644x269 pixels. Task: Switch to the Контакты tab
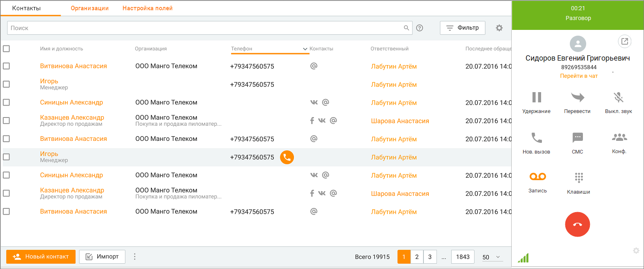point(27,8)
